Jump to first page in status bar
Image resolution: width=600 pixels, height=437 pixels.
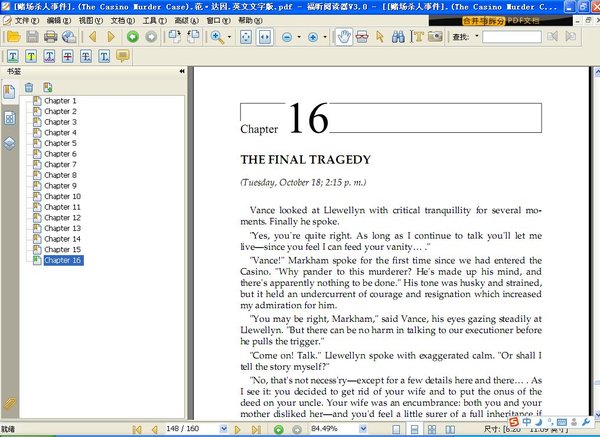click(x=137, y=429)
